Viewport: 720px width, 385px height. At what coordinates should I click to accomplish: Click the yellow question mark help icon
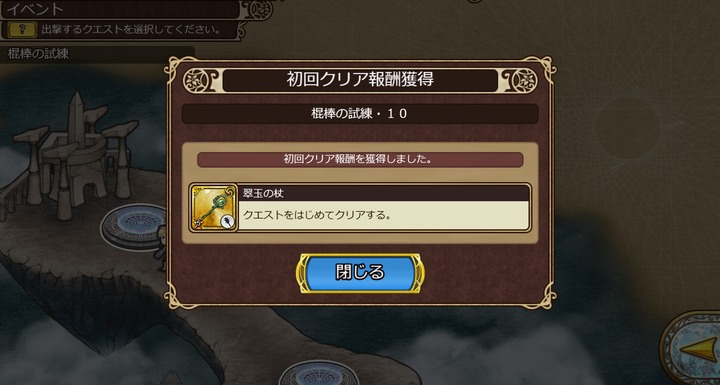click(22, 30)
